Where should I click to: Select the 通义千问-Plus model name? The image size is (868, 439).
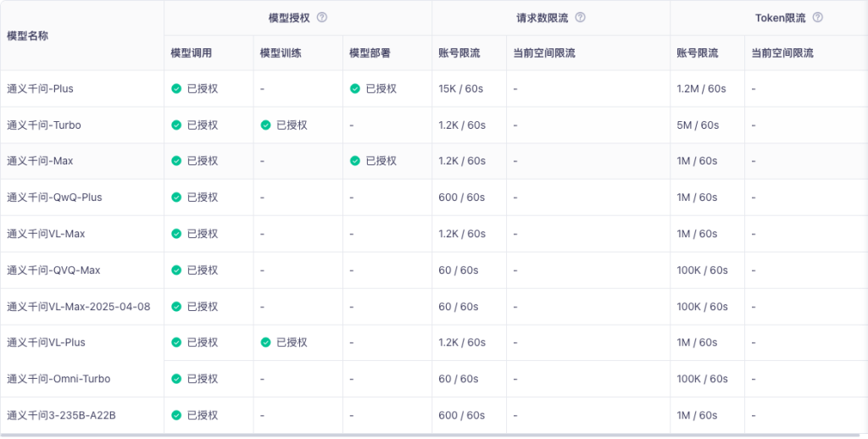40,89
